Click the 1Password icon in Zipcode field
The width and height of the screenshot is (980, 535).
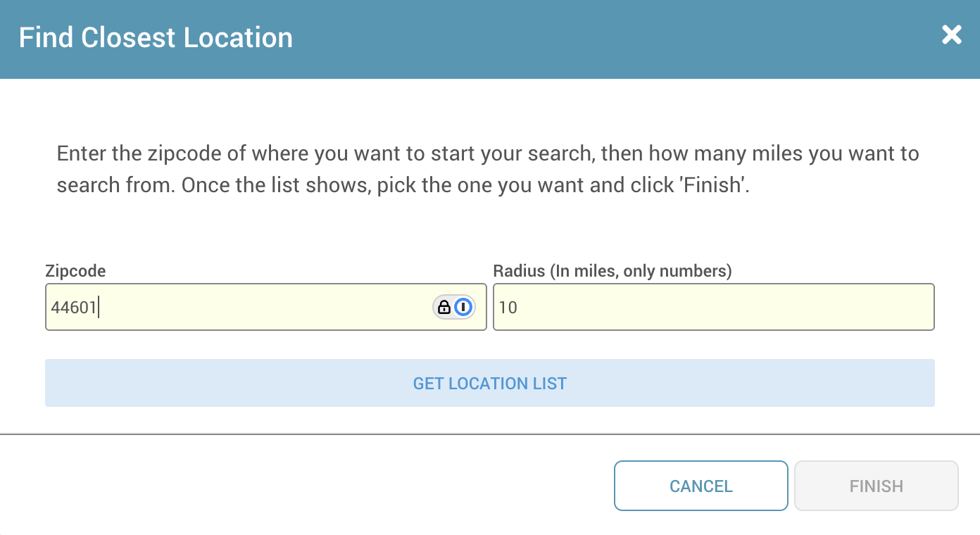click(x=463, y=307)
